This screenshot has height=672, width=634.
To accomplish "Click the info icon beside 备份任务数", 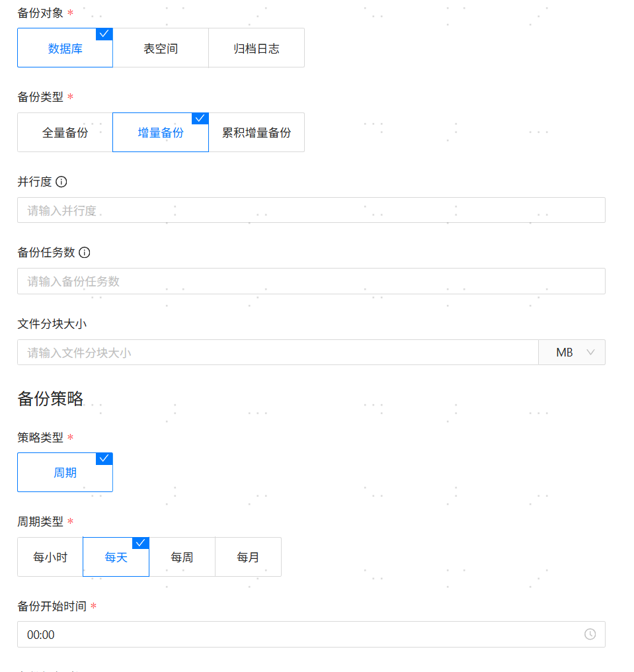I will tap(85, 253).
